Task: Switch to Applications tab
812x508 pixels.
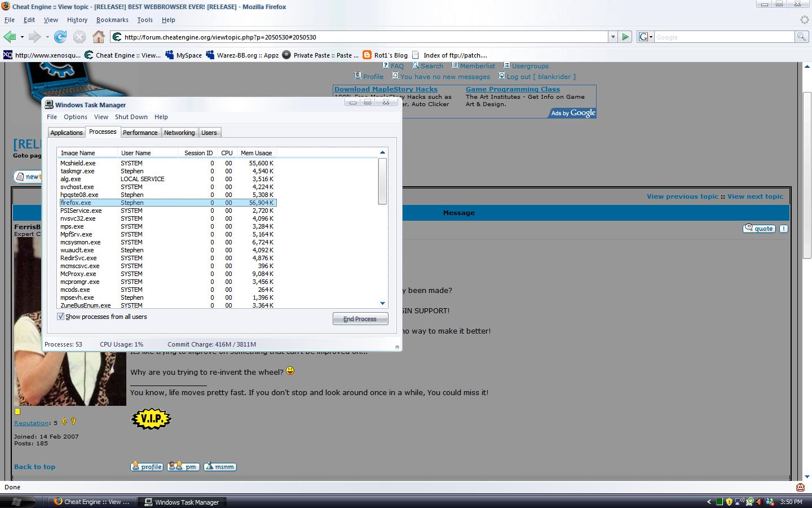Action: pos(67,133)
